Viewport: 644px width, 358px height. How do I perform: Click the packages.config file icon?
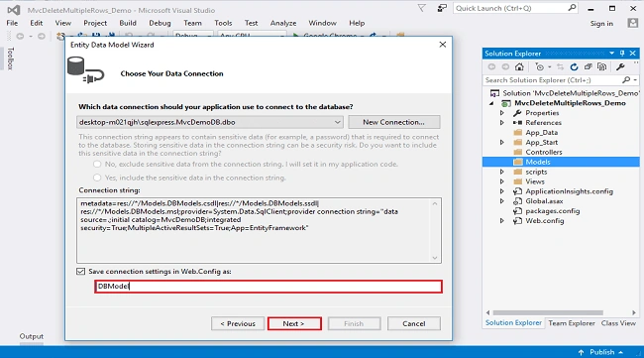tap(517, 211)
